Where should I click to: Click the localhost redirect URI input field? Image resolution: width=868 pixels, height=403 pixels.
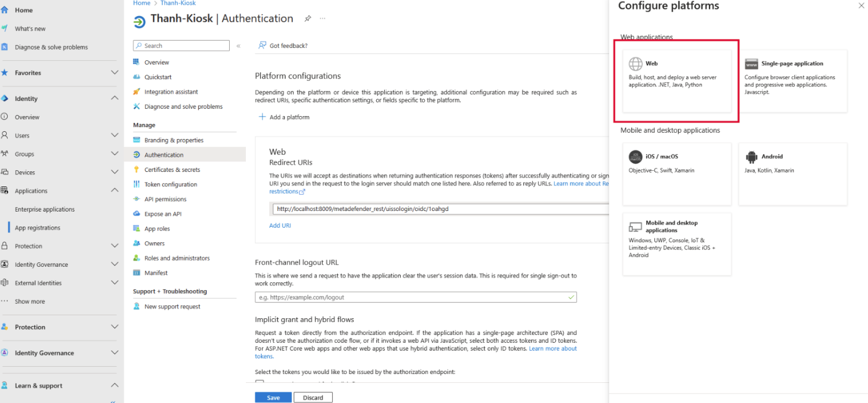(x=440, y=209)
